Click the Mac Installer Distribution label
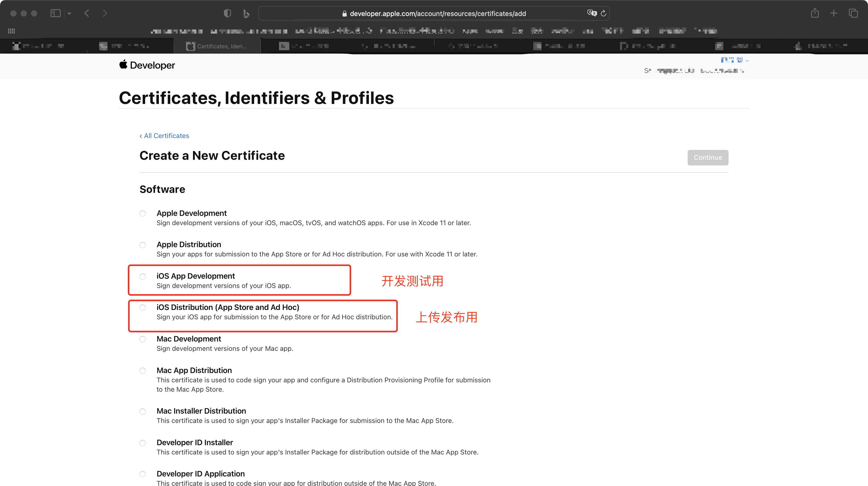Screen dimensions: 868x486 201,411
